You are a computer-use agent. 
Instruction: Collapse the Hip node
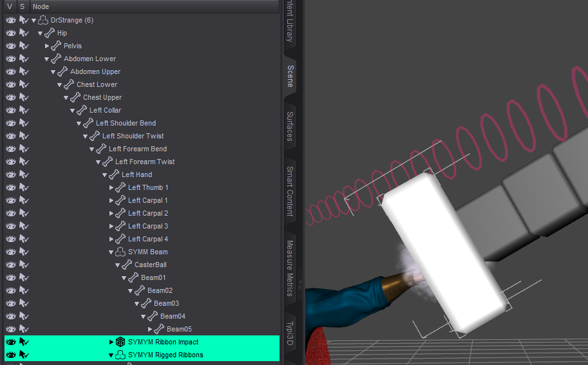pyautogui.click(x=40, y=33)
